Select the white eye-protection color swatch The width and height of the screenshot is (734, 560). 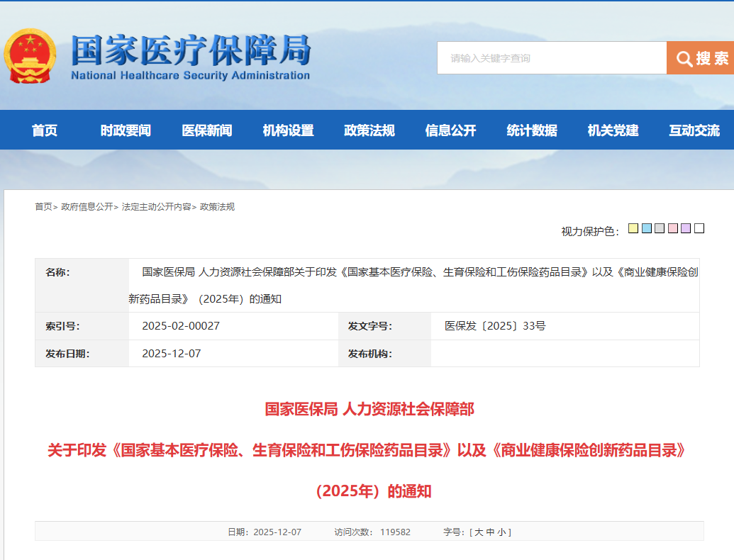click(x=699, y=228)
